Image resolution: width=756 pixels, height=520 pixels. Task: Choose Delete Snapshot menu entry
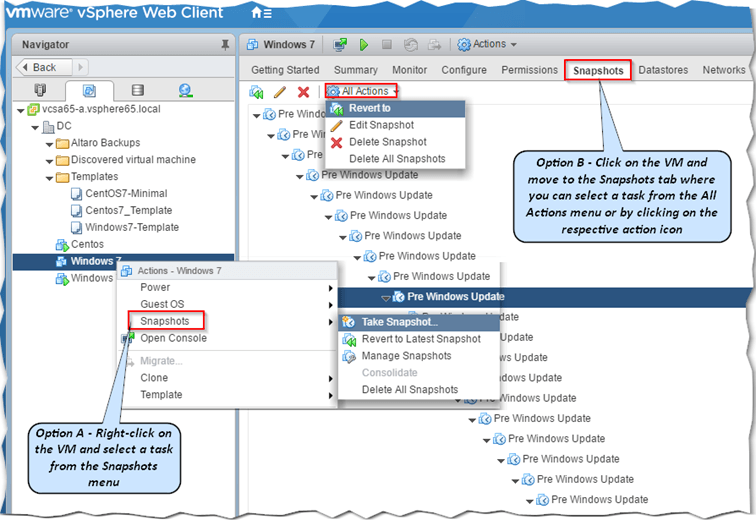(x=396, y=142)
